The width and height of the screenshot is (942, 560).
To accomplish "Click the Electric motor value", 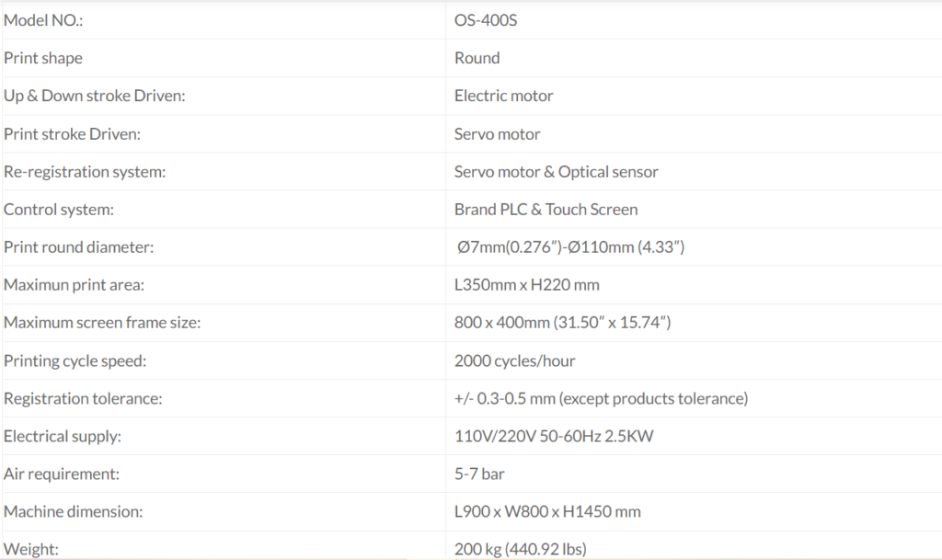I will point(503,96).
